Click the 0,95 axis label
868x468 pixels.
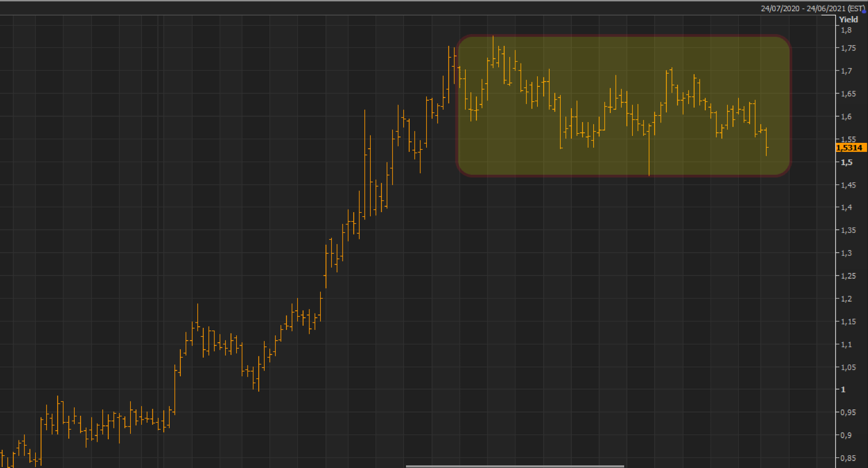(848, 413)
